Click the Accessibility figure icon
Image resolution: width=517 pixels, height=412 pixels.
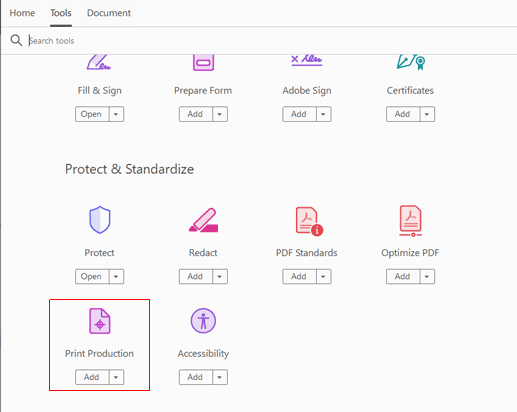pyautogui.click(x=203, y=321)
